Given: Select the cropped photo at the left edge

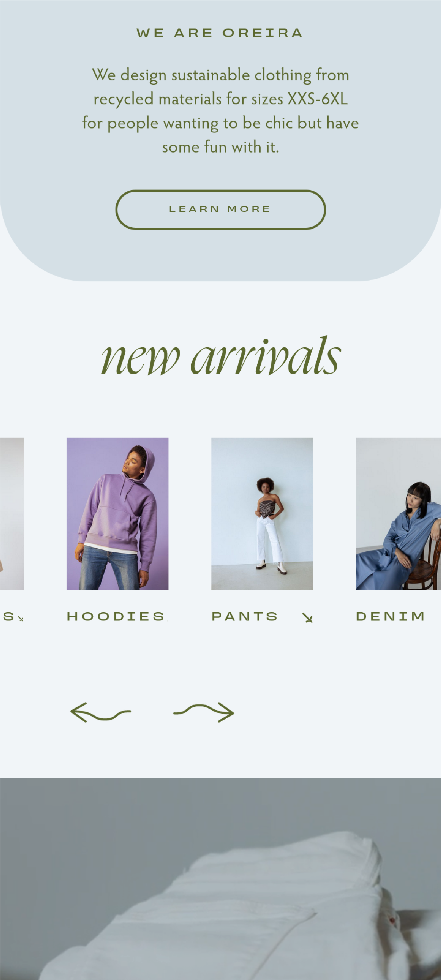Looking at the screenshot, I should (12, 514).
